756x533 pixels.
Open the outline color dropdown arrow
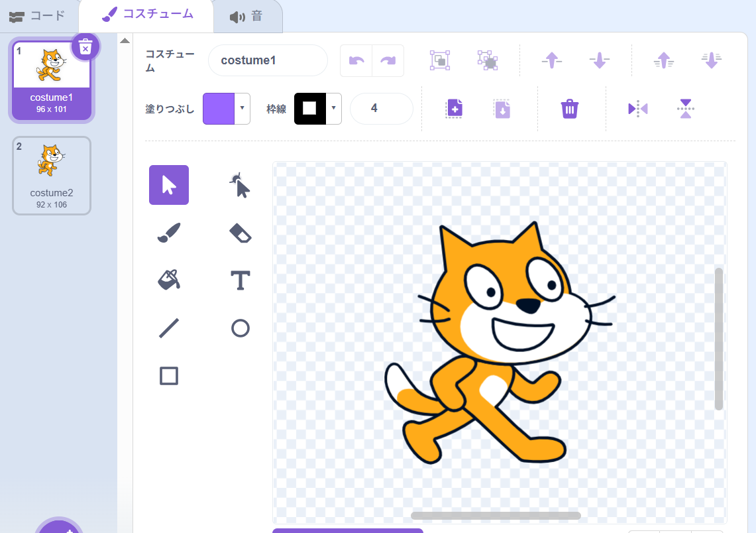click(x=334, y=108)
